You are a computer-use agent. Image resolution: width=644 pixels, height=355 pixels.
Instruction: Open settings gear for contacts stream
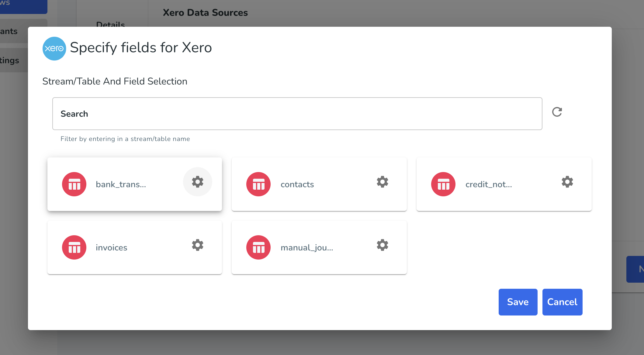(383, 182)
